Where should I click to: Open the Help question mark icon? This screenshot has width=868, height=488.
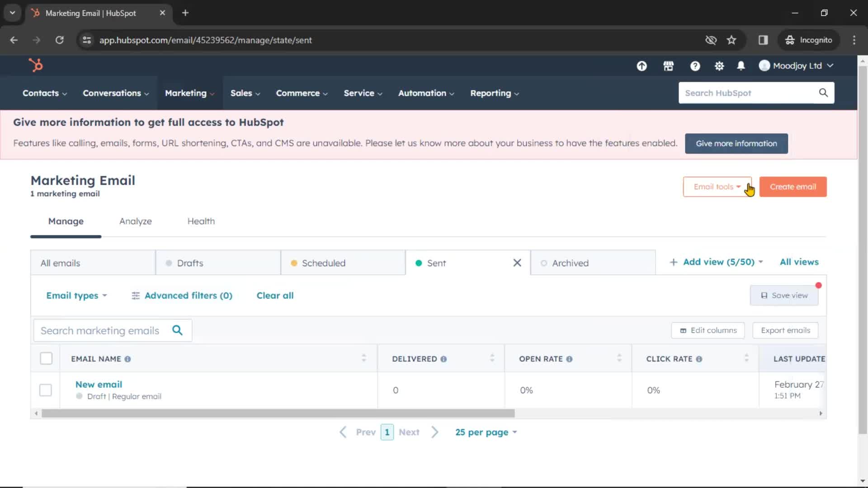(695, 66)
